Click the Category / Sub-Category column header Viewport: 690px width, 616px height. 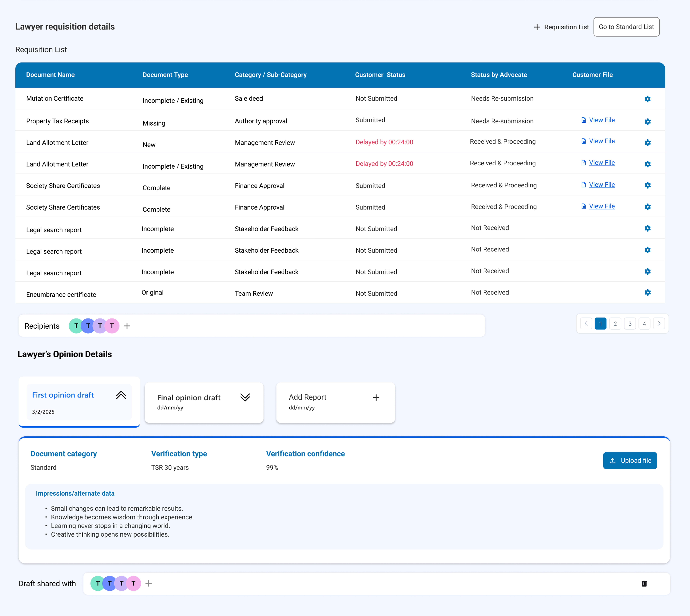[x=271, y=75]
